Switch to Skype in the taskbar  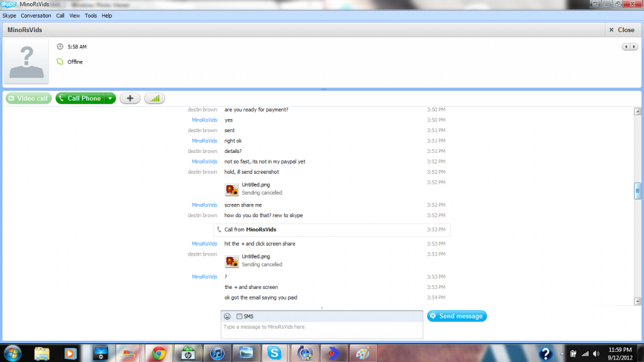click(274, 353)
